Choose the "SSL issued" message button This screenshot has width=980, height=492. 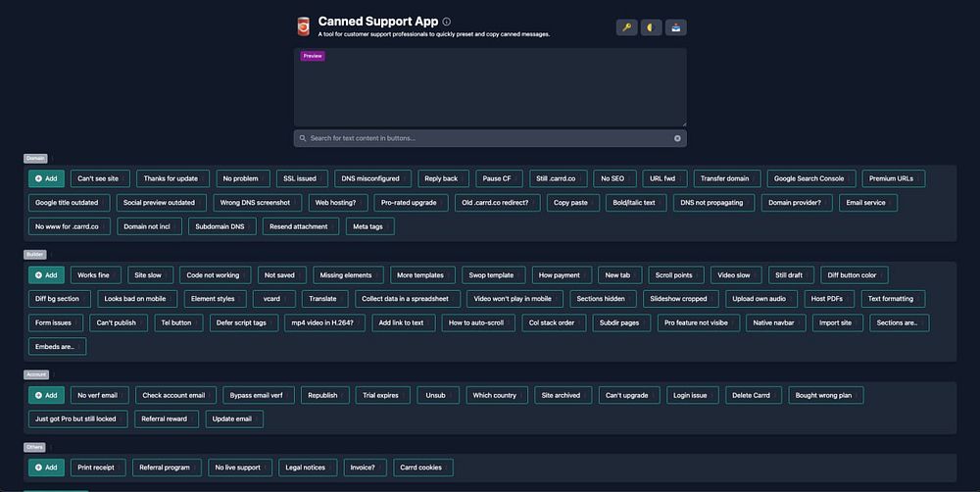302,178
